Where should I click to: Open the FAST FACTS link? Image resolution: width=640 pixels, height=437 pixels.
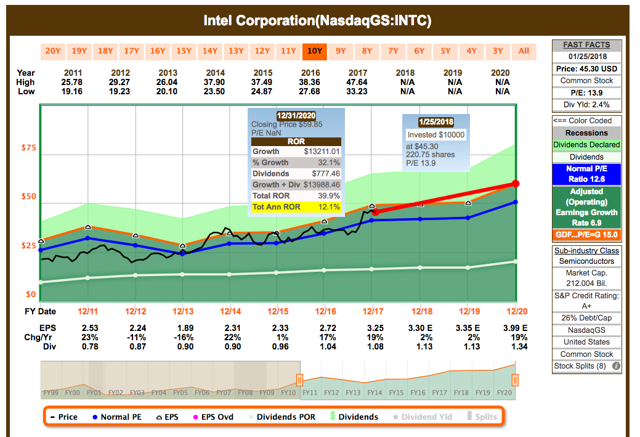[x=587, y=45]
